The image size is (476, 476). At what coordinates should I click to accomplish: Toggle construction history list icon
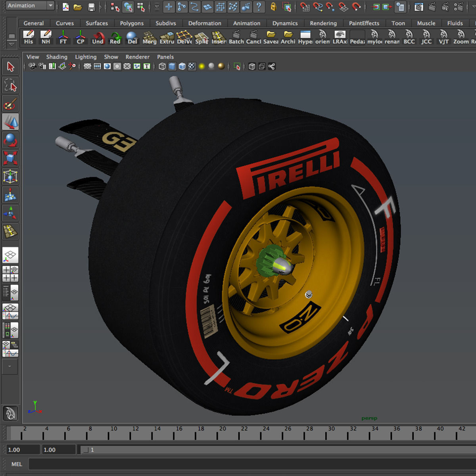click(x=401, y=7)
